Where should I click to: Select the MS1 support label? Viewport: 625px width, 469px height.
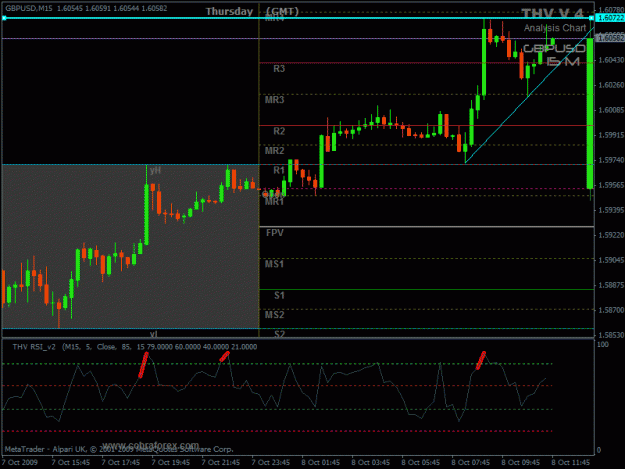(x=275, y=264)
